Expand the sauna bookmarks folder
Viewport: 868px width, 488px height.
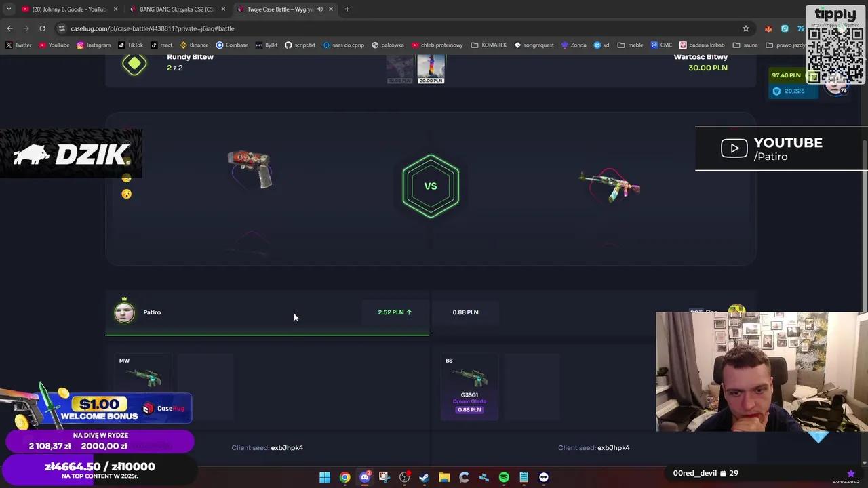pos(745,45)
